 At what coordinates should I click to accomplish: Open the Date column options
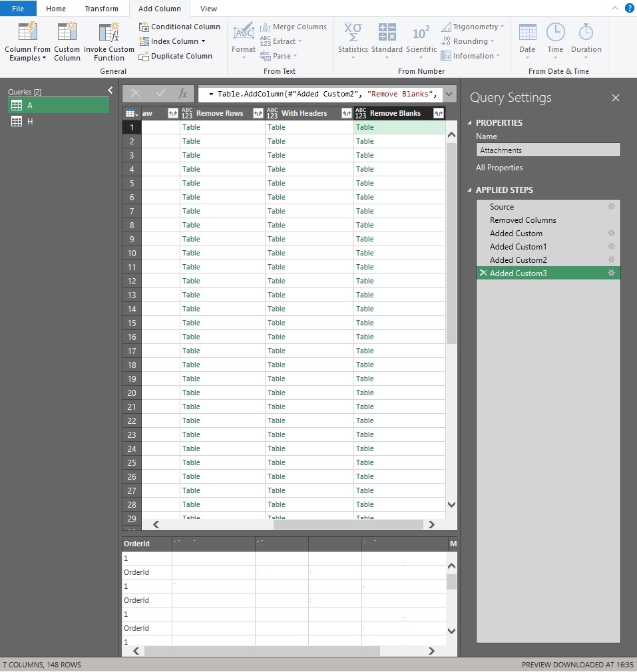pyautogui.click(x=527, y=42)
